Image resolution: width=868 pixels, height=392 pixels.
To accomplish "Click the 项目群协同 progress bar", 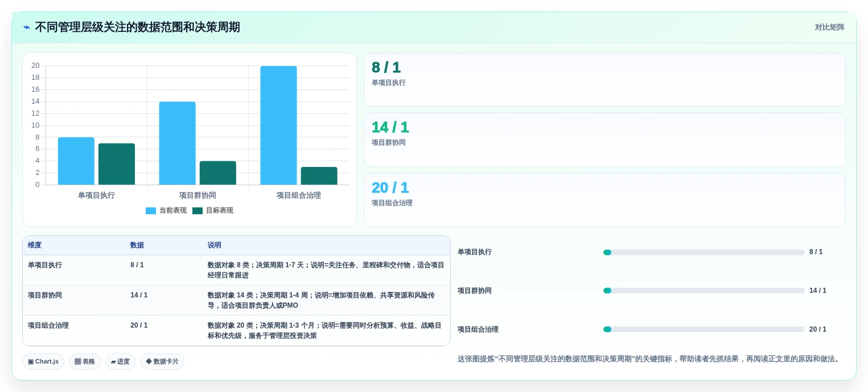I will (704, 291).
